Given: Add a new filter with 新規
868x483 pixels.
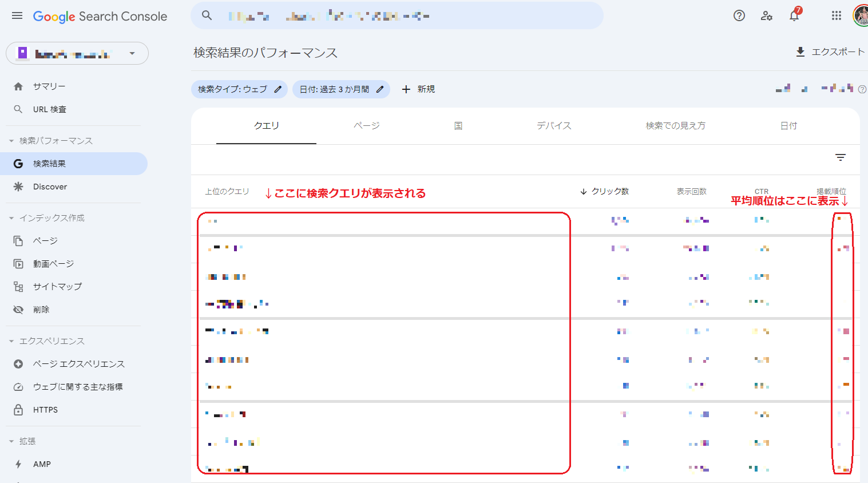Looking at the screenshot, I should pos(418,89).
